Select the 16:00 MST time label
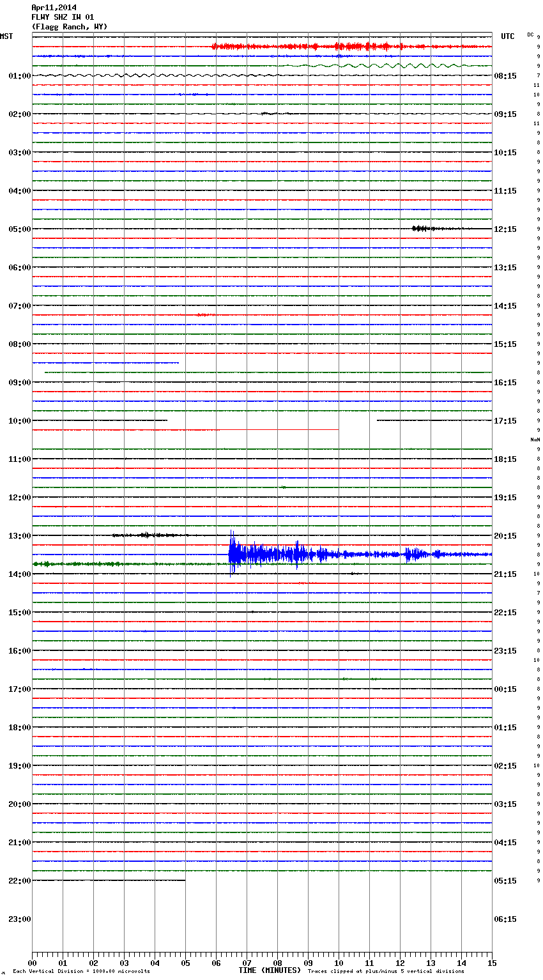Image resolution: width=543 pixels, height=980 pixels. [20, 651]
